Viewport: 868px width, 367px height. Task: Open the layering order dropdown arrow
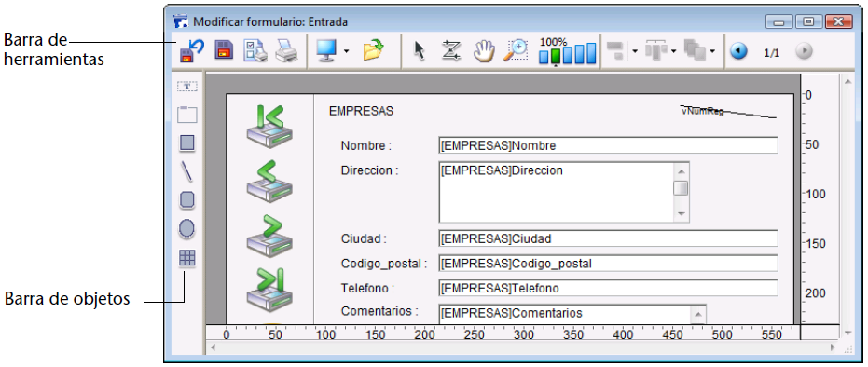[x=712, y=51]
